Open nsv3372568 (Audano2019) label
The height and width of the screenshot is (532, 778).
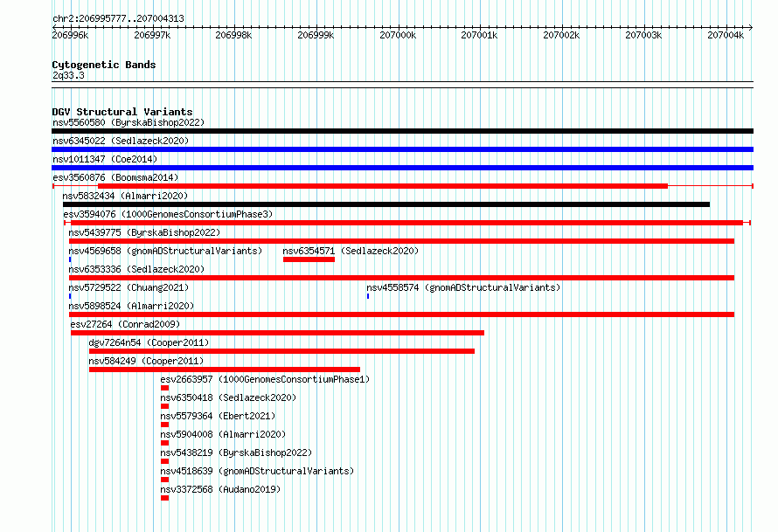220,489
